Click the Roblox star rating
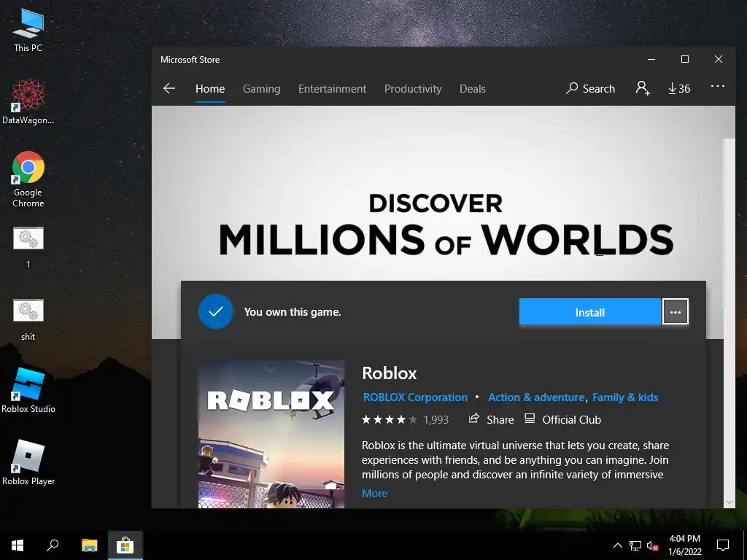Viewport: 747px width, 560px height. coord(390,419)
